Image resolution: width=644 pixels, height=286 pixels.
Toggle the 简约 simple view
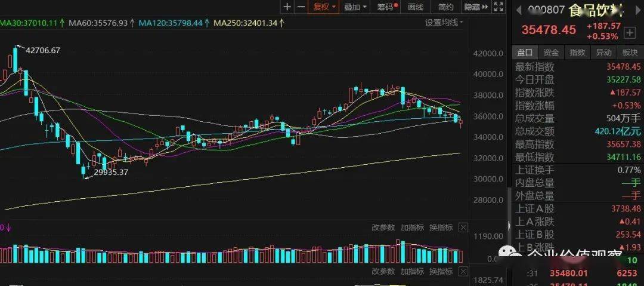tap(445, 7)
